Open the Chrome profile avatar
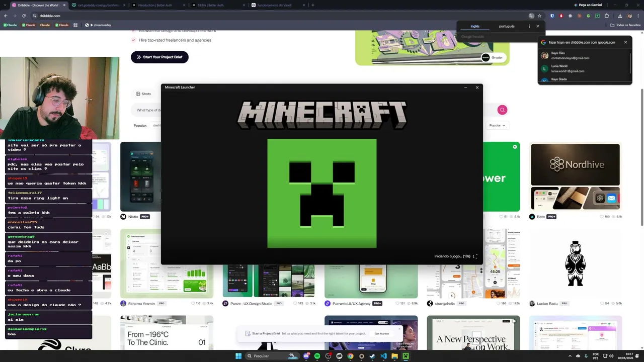The image size is (644, 362). [629, 16]
